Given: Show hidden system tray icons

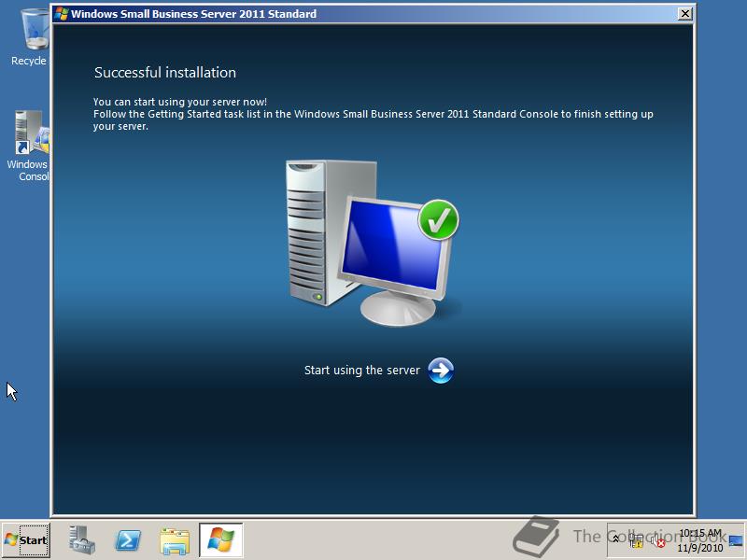Looking at the screenshot, I should (615, 539).
